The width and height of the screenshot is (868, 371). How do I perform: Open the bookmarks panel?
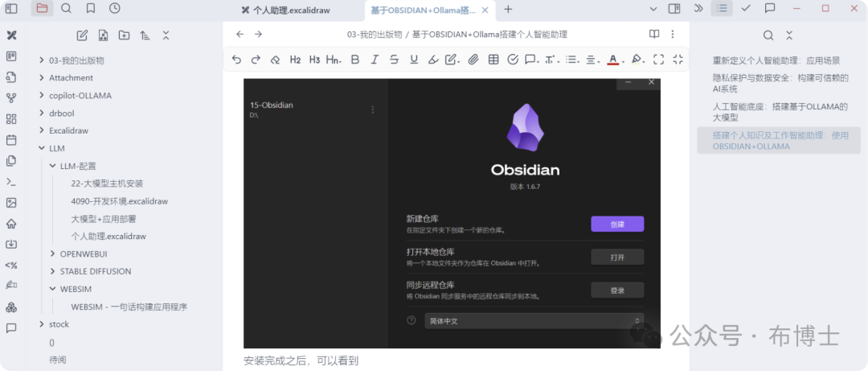pyautogui.click(x=90, y=8)
